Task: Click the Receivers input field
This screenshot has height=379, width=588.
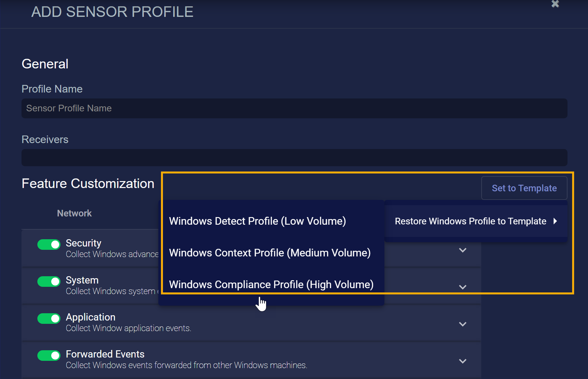Action: click(294, 158)
